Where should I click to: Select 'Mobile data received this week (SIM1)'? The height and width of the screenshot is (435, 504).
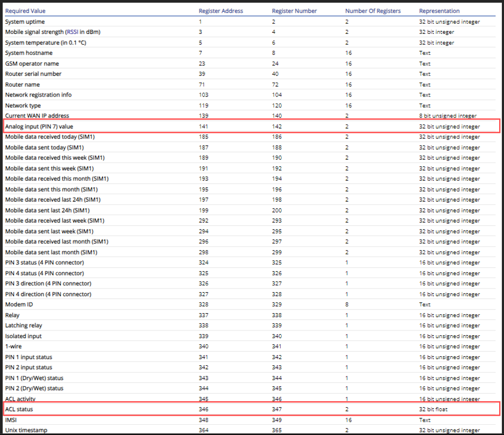[x=55, y=158]
